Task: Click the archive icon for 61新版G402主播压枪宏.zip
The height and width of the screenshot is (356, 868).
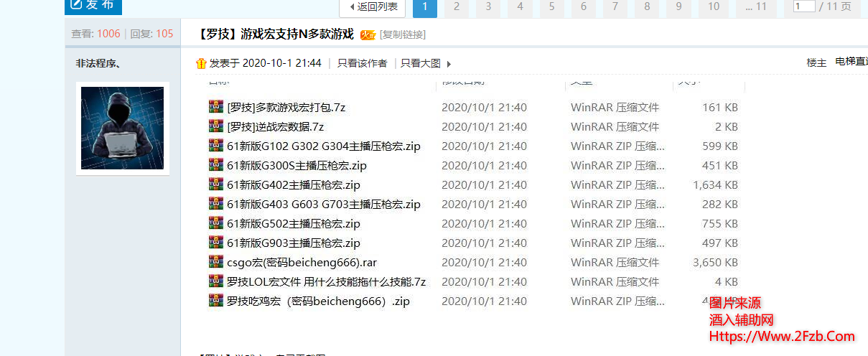Action: pos(216,184)
